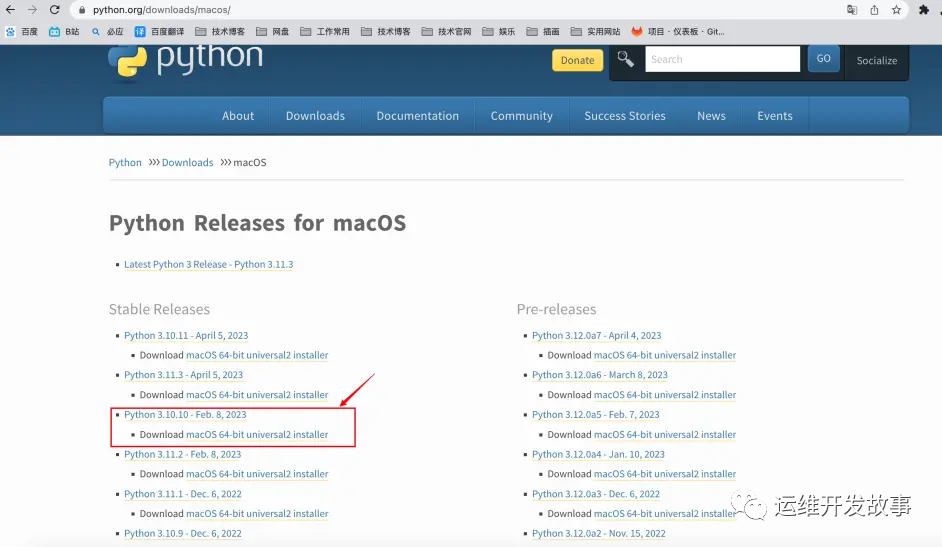Reload the page with the refresh icon
This screenshot has height=547, width=942.
coord(55,10)
